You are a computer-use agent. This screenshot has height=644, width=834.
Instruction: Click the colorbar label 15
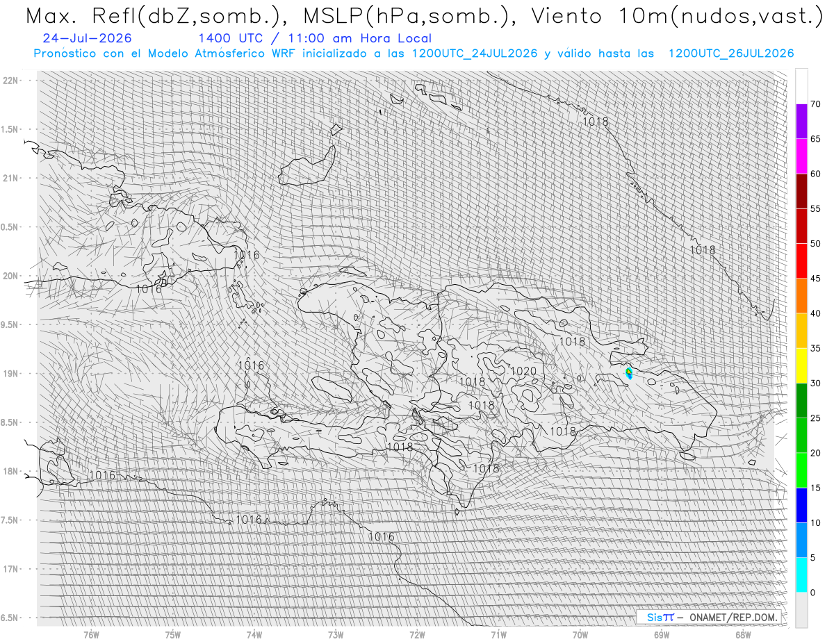pos(815,488)
